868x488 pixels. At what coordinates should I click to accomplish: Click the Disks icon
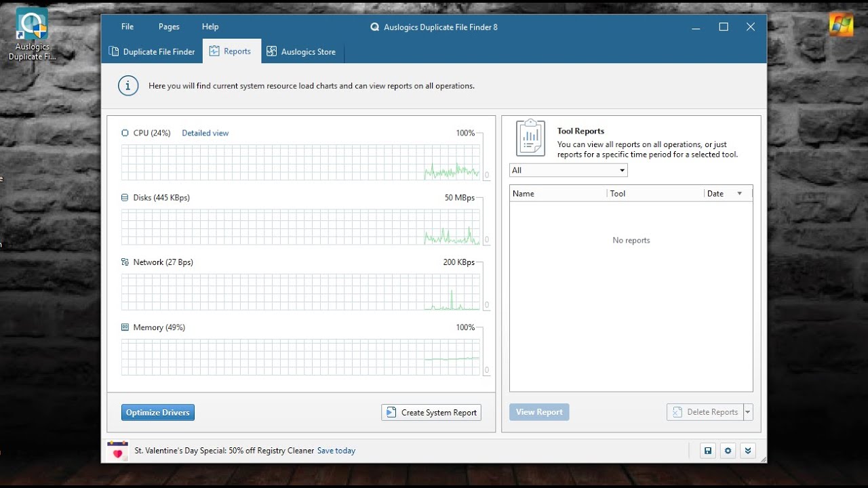125,198
